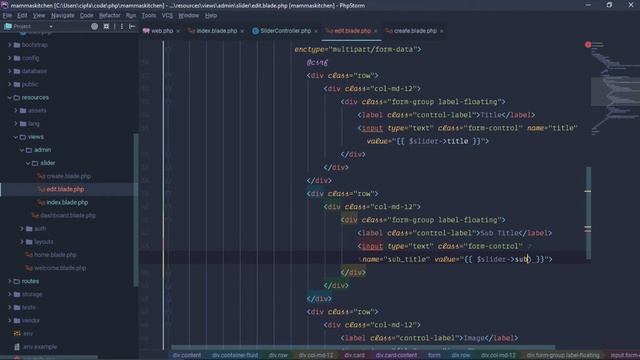Screen dimensions: 640x360
Task: Click the lang folder row
Action: [x=69, y=124]
